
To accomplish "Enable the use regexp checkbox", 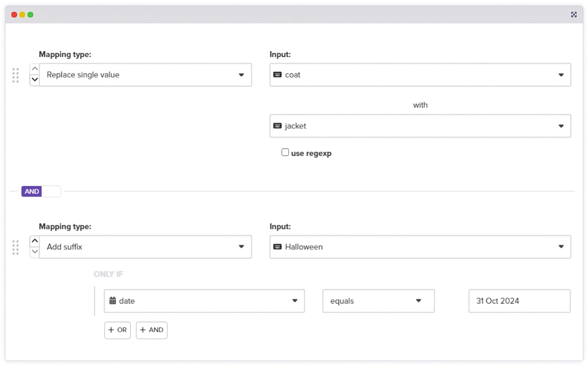I will tap(285, 152).
